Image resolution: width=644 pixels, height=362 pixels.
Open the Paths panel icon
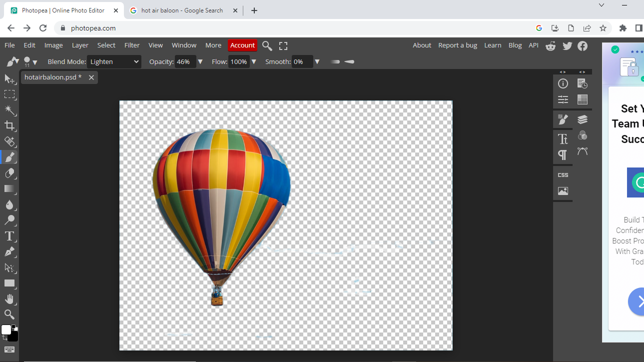click(582, 151)
